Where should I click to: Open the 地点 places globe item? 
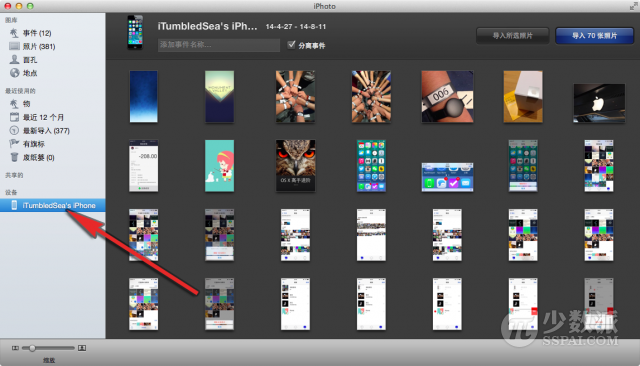click(x=23, y=73)
